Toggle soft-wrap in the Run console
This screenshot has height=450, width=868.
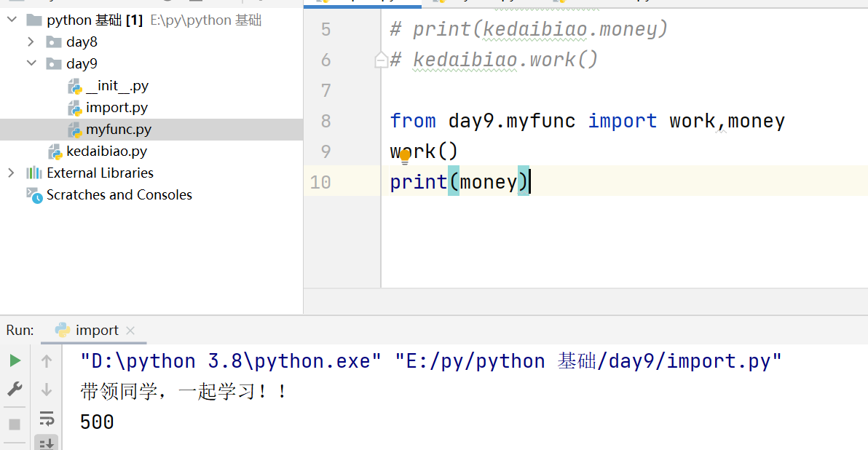click(x=47, y=418)
